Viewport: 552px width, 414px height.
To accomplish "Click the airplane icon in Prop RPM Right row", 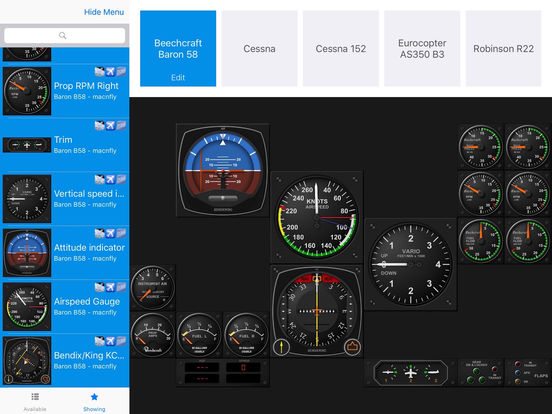I will coord(110,71).
